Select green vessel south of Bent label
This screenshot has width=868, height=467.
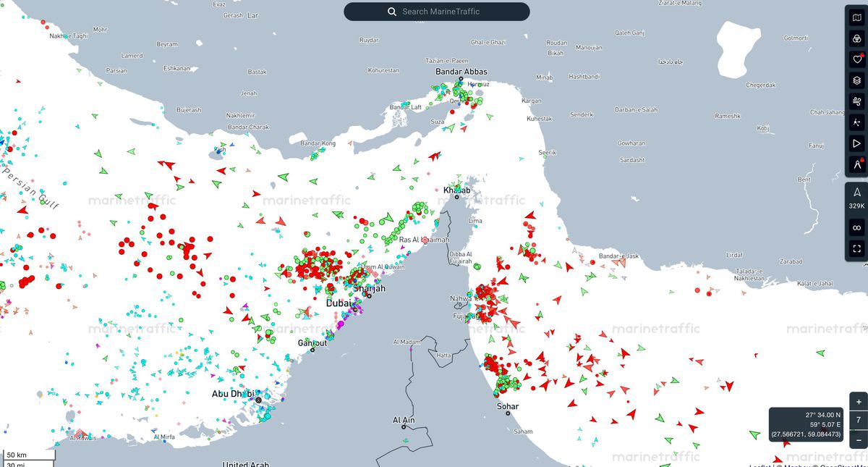[x=820, y=353]
